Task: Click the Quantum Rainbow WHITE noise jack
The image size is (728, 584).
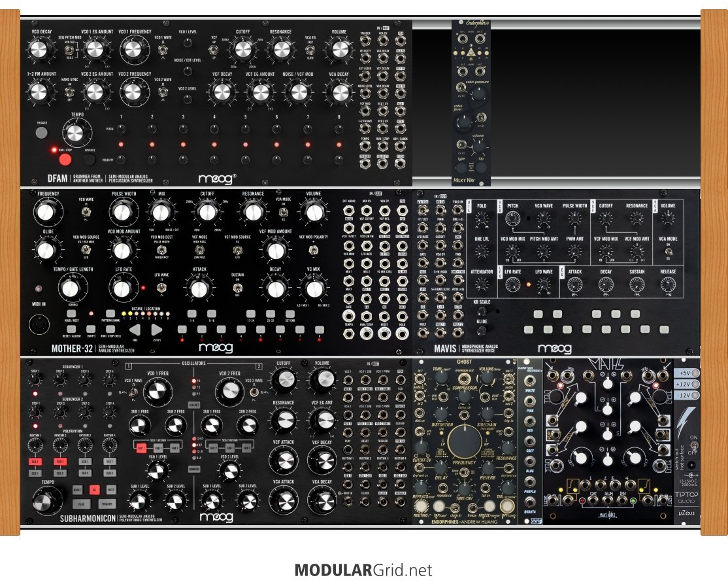Action: 529,381
